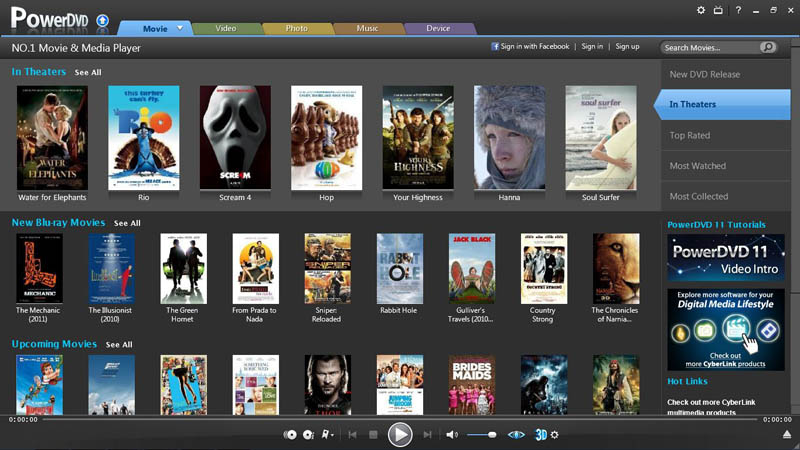
Task: Click the more CyberLink products link
Action: pos(725,364)
